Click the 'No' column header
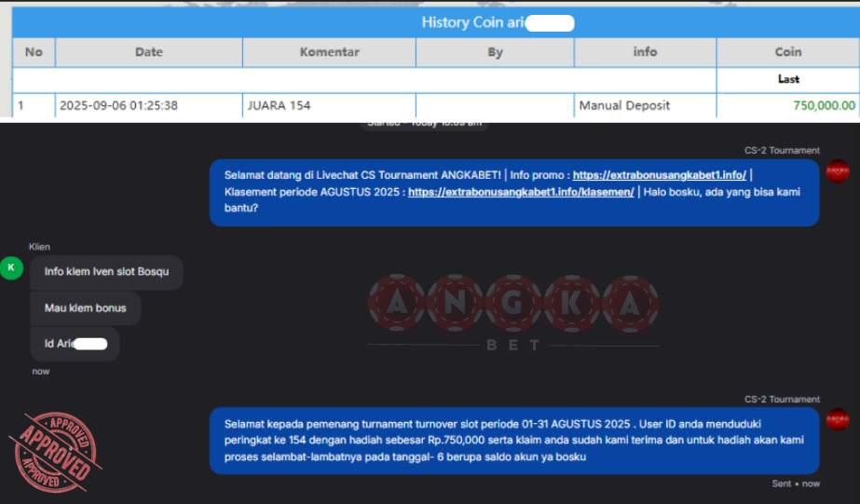 pyautogui.click(x=34, y=52)
